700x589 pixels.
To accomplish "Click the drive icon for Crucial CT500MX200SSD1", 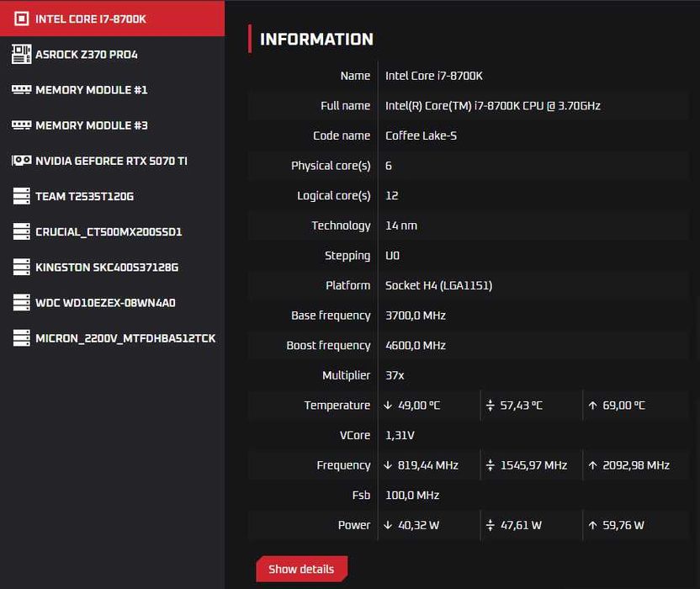I will [x=21, y=231].
